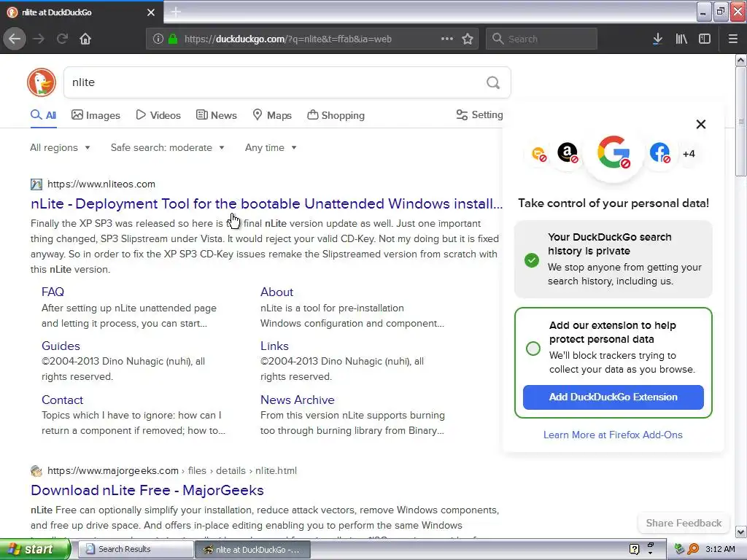The width and height of the screenshot is (747, 560).
Task: Click the blocked Amazon tracker icon
Action: pyautogui.click(x=568, y=153)
